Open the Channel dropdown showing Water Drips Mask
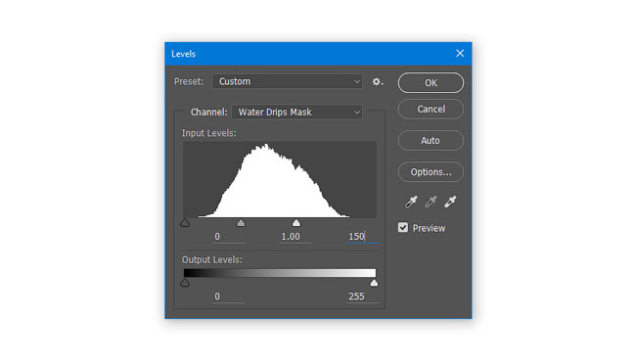Image resolution: width=636 pixels, height=364 pixels. click(296, 112)
